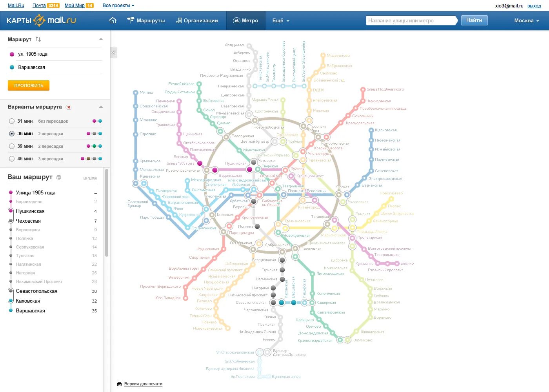Open Версия для печати link
This screenshot has height=392, width=549.
(x=143, y=384)
